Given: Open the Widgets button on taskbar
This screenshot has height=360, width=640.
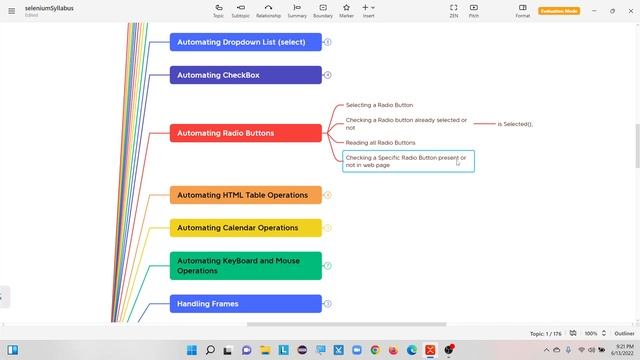Looking at the screenshot, I should (x=13, y=350).
